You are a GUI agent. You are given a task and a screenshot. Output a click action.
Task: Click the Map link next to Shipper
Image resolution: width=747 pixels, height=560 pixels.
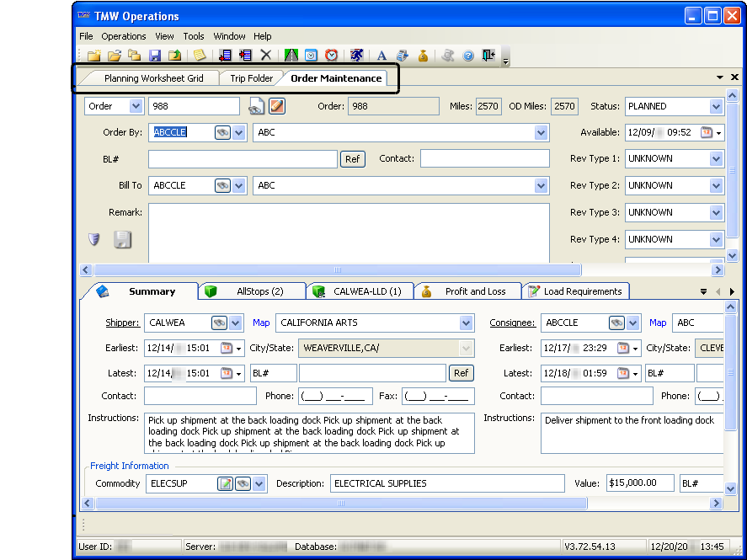(x=261, y=323)
